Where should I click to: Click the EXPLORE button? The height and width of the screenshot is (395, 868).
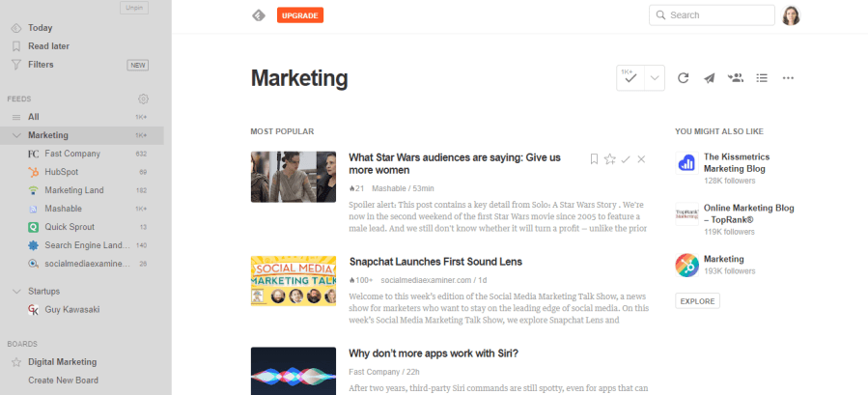[x=697, y=300]
